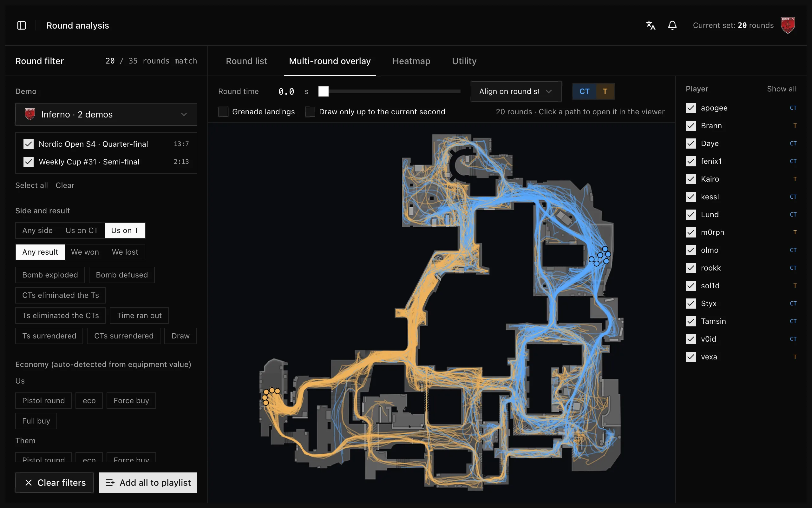This screenshot has height=508, width=812.
Task: Filter by Bomb exploded
Action: pyautogui.click(x=50, y=275)
